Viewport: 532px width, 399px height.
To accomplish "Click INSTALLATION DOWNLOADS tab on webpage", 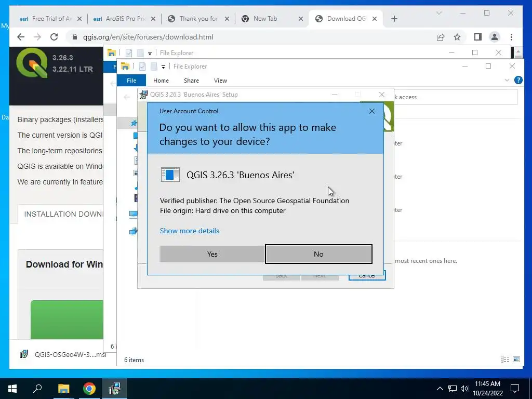I will (63, 214).
